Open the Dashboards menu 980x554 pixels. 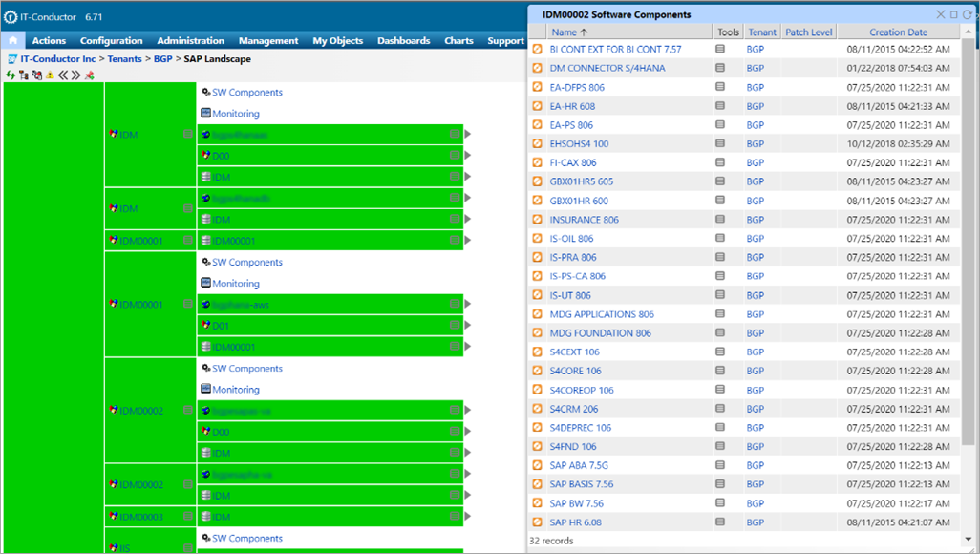pyautogui.click(x=403, y=41)
